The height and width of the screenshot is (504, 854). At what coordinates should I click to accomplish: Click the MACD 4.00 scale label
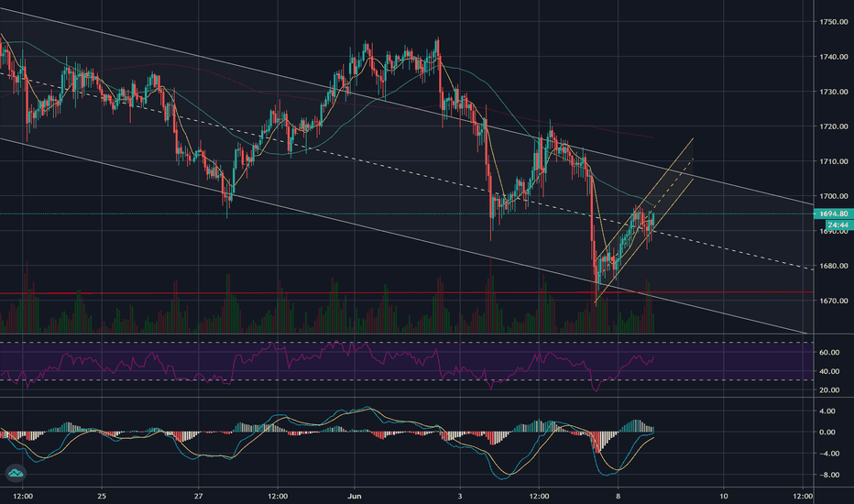[x=827, y=411]
